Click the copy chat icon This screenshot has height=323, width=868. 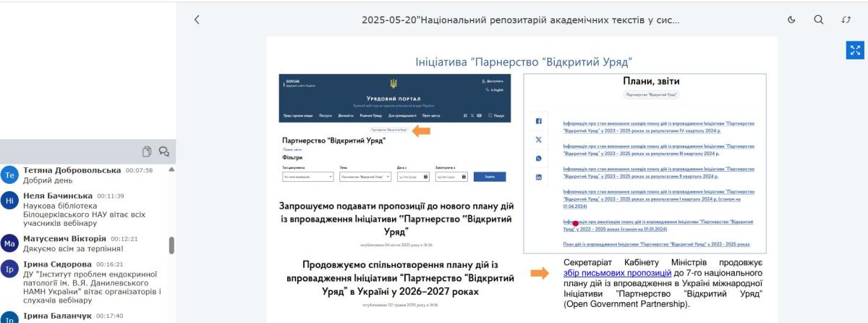[147, 151]
